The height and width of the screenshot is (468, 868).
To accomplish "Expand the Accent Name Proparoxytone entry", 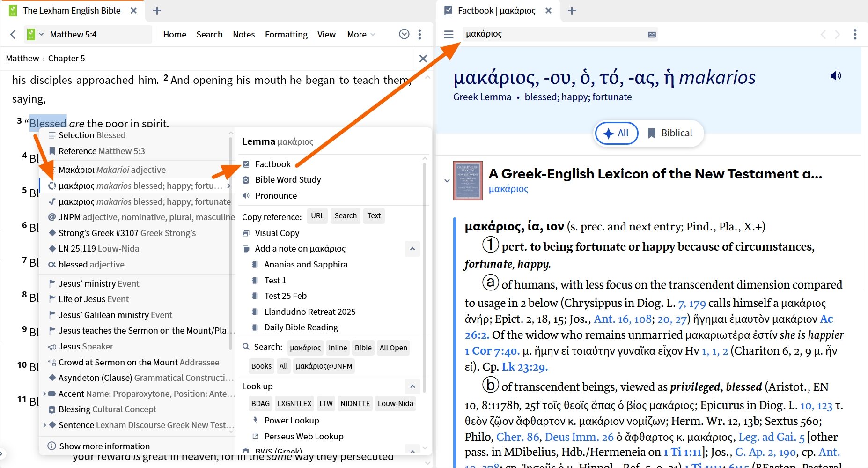I will click(44, 394).
